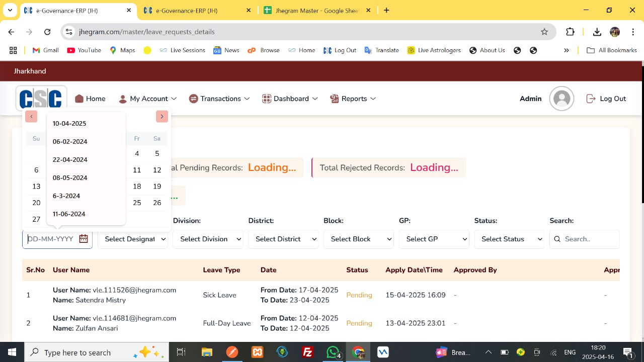Open the Live Sessions bookmark

(182, 50)
